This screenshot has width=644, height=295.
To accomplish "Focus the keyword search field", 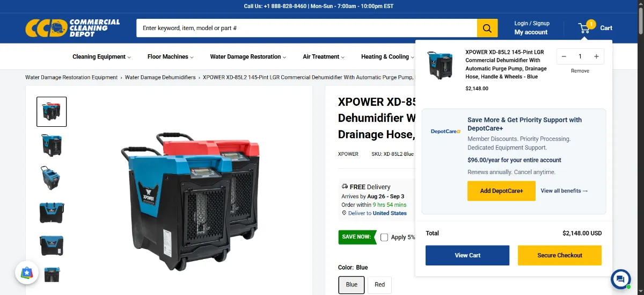I will [x=306, y=28].
